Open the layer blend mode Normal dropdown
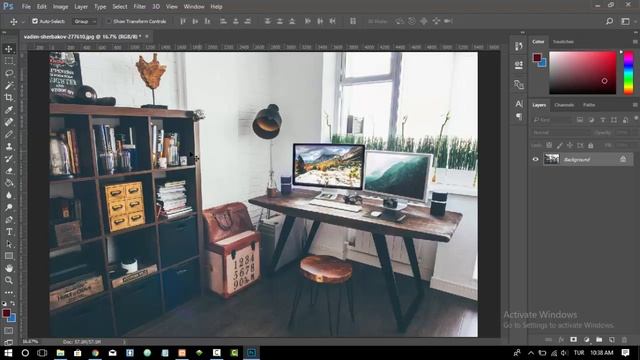The height and width of the screenshot is (360, 640). click(x=561, y=133)
